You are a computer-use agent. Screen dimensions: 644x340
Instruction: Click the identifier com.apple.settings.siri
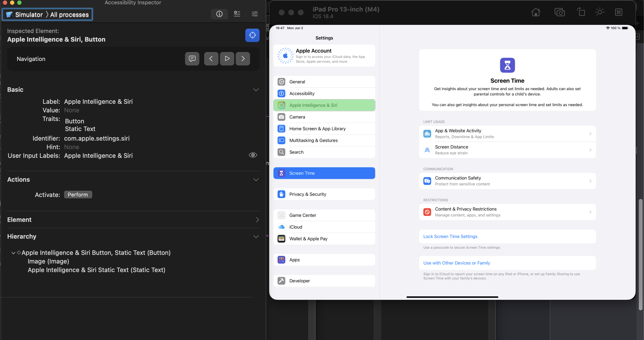pyautogui.click(x=97, y=138)
